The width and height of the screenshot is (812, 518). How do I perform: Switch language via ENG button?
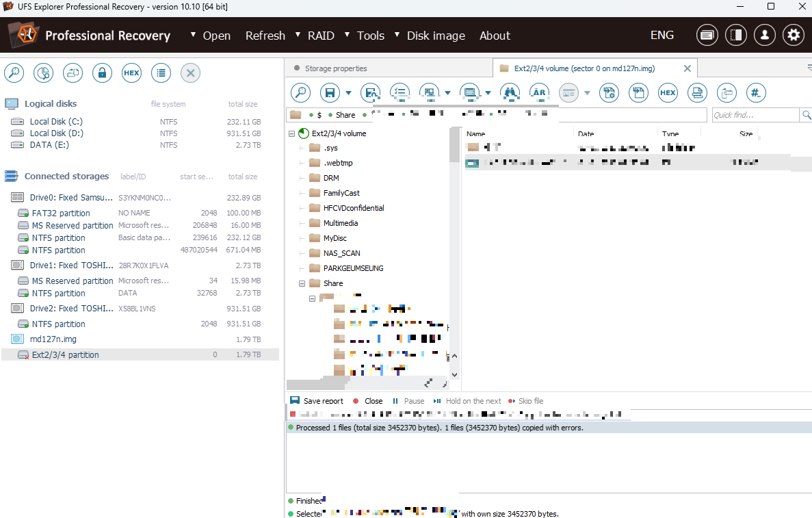[x=662, y=35]
